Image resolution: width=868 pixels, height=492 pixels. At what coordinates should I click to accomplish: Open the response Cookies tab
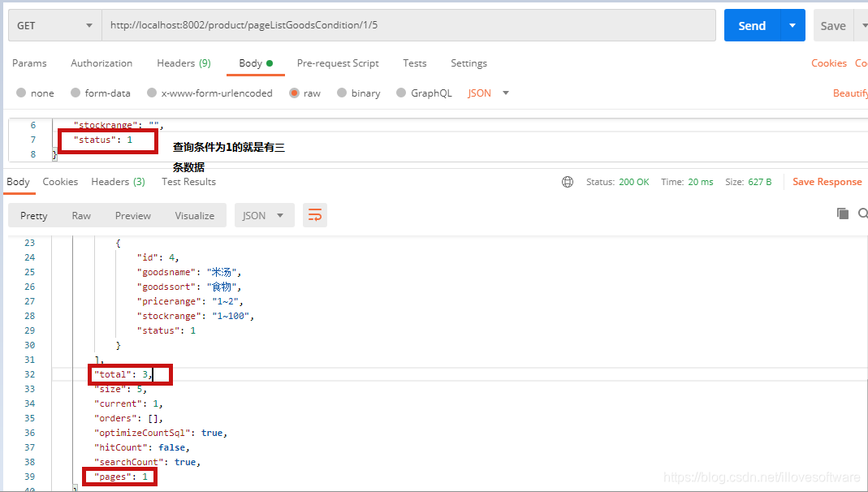[60, 182]
